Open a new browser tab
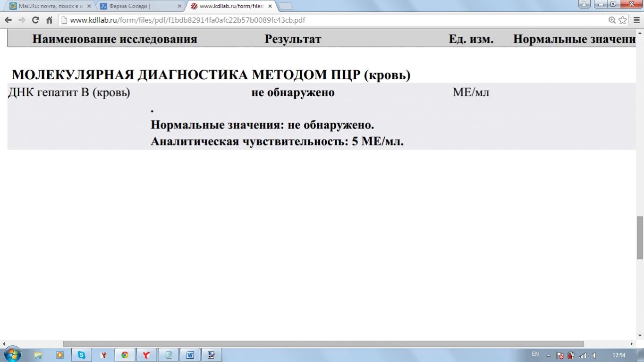The height and width of the screenshot is (362, 644). (x=286, y=6)
